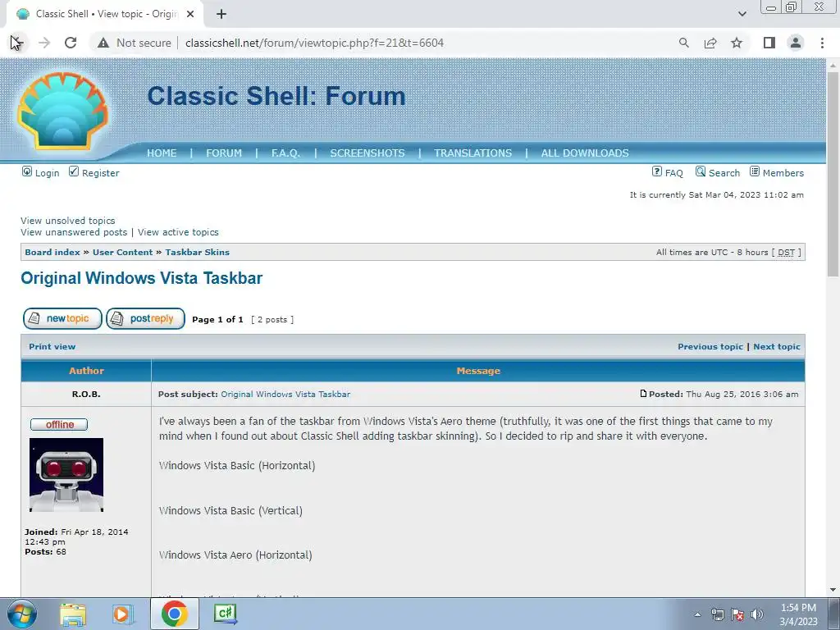840x630 pixels.
Task: Open the Members link
Action: click(x=783, y=173)
